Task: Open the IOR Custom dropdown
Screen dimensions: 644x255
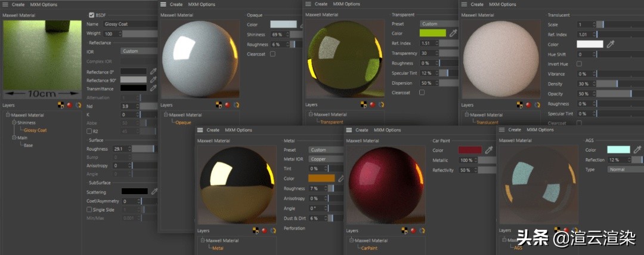Action: coord(138,51)
